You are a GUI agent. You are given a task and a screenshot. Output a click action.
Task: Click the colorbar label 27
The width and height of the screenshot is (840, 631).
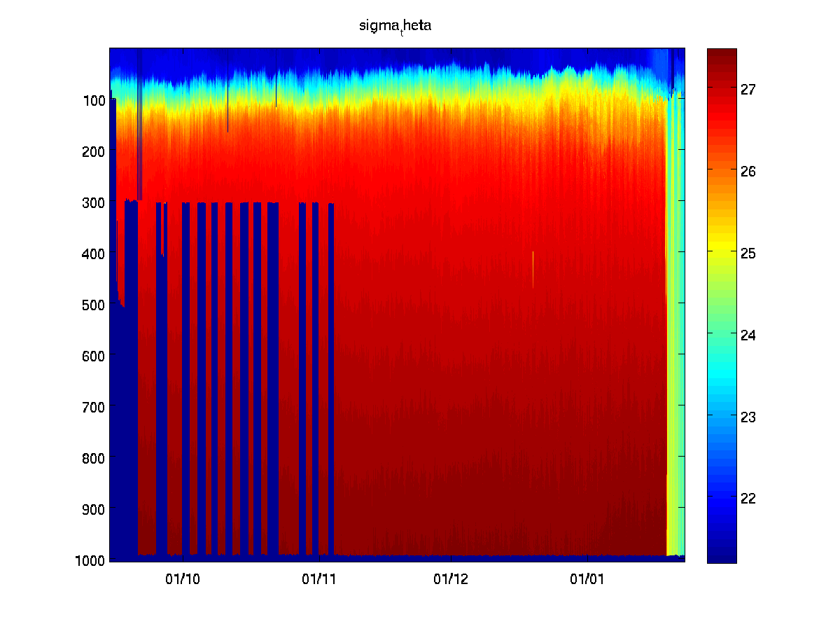click(x=748, y=89)
